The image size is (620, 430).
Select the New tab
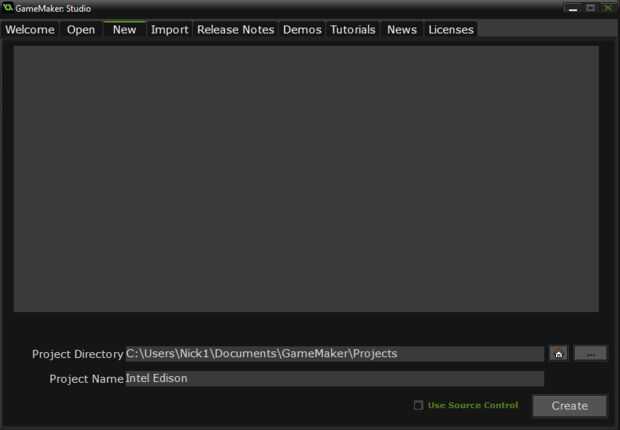tap(125, 30)
